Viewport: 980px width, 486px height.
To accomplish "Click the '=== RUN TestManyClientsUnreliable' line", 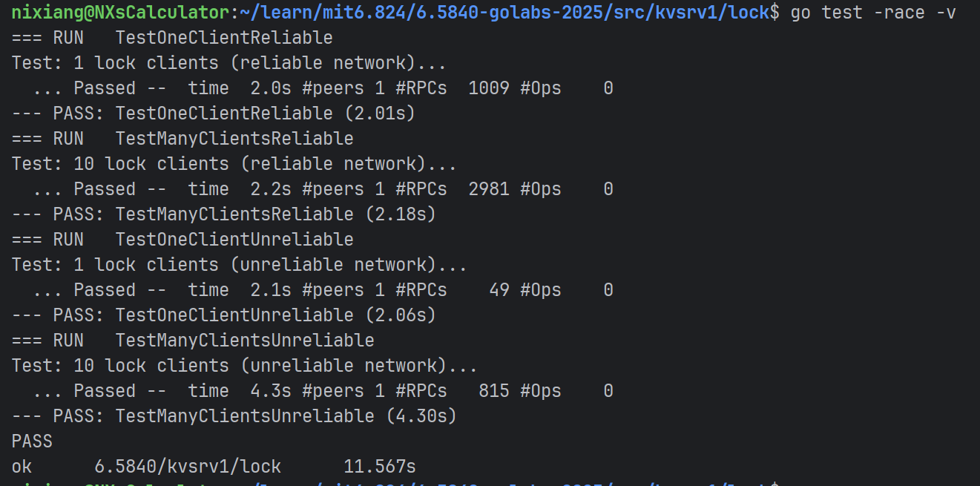I will pos(193,341).
